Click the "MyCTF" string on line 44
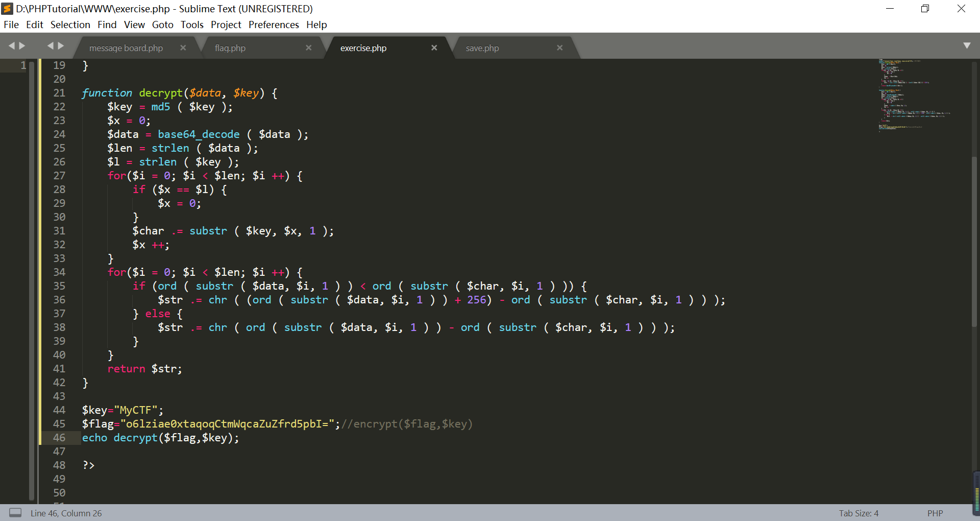This screenshot has height=521, width=980. tap(136, 410)
